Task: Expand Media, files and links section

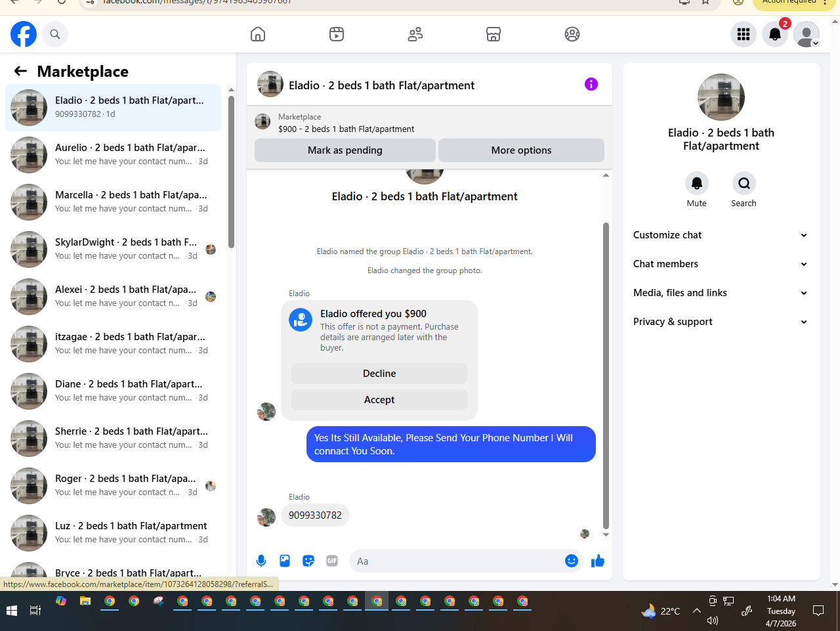Action: coord(721,293)
